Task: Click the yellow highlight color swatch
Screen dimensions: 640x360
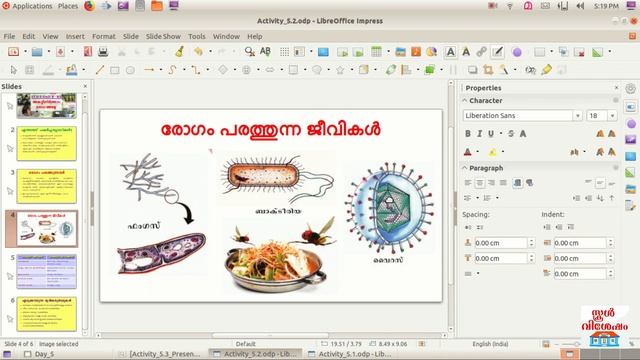Action: pyautogui.click(x=493, y=152)
